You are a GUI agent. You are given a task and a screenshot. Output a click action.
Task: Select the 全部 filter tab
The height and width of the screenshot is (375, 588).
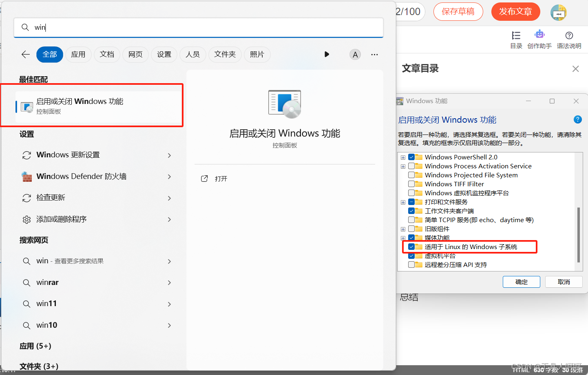(x=50, y=55)
